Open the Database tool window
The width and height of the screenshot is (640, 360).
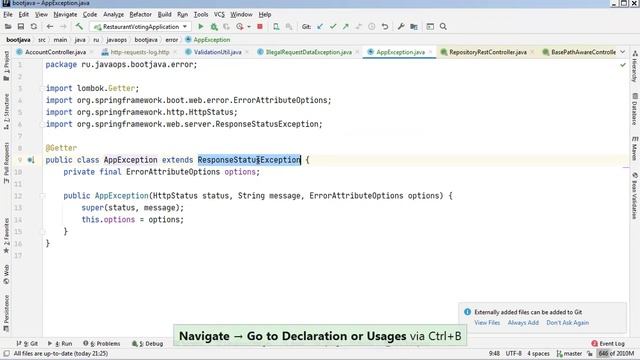[x=635, y=109]
